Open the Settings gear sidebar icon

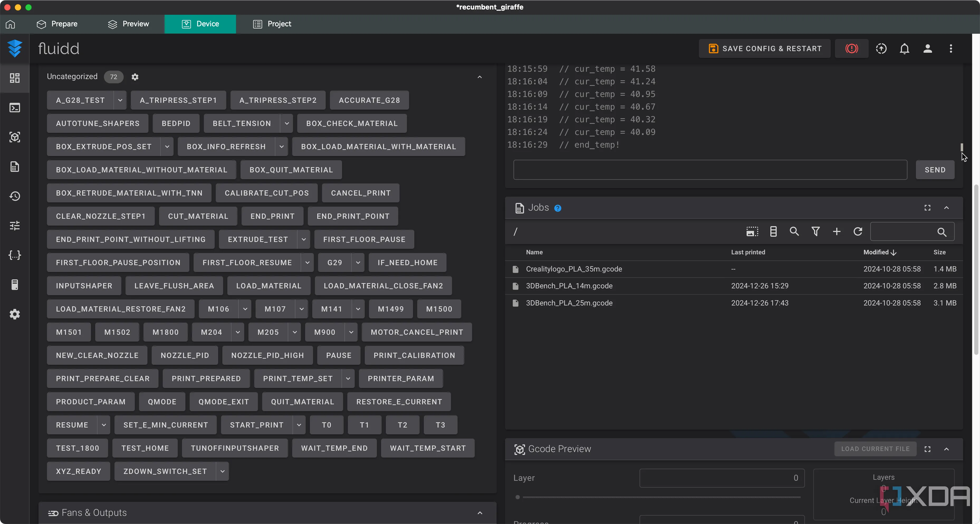[x=15, y=314]
